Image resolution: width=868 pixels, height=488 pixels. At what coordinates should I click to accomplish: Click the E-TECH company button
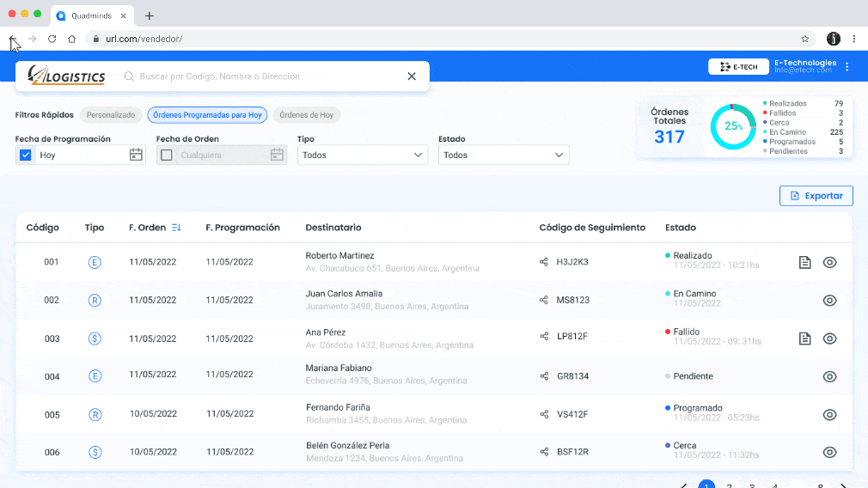click(x=738, y=67)
